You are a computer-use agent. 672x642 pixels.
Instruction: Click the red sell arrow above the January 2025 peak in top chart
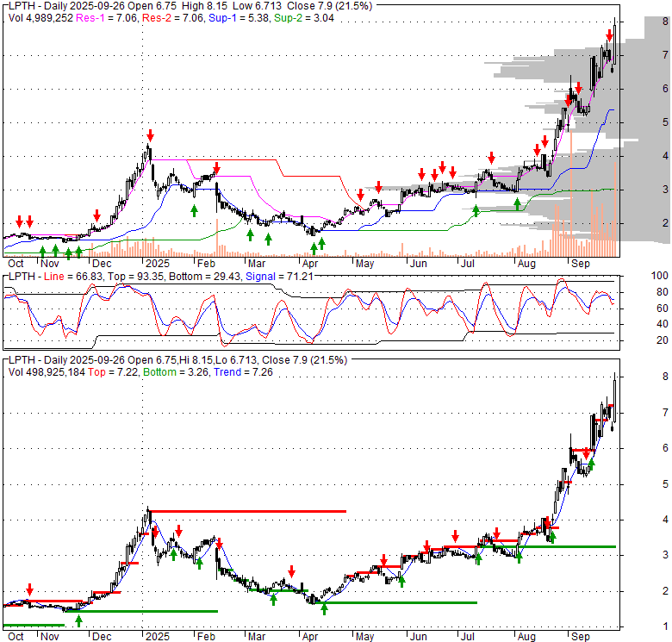click(150, 135)
